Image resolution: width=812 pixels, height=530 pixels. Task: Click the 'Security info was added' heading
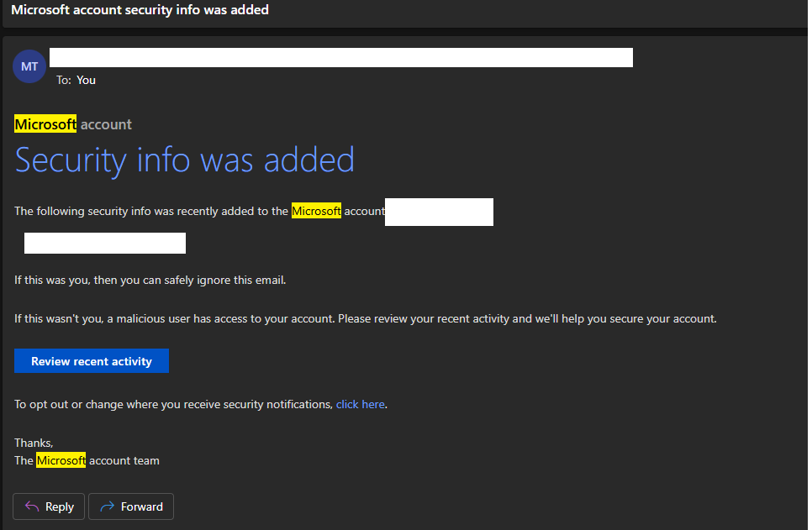coord(185,160)
